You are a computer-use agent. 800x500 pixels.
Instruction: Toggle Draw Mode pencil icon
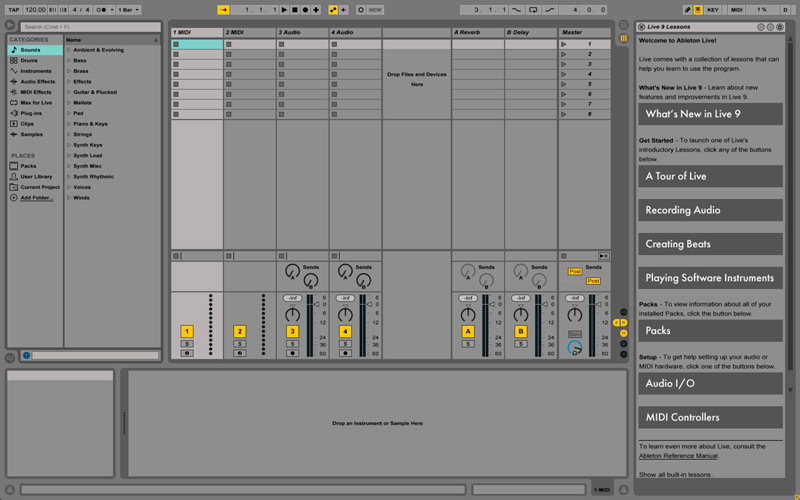pos(687,10)
